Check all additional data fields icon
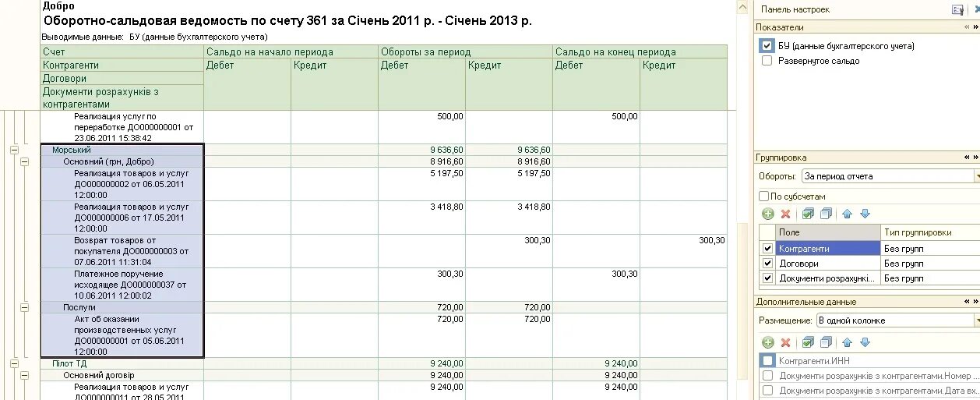Image resolution: width=980 pixels, height=400 pixels. click(x=808, y=342)
